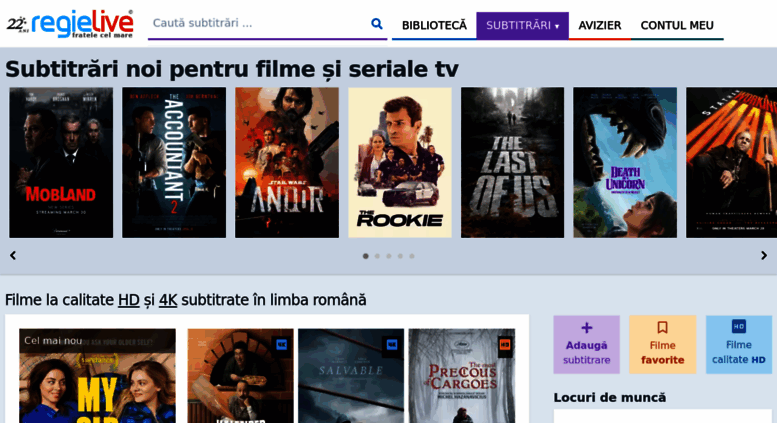The image size is (777, 423).
Task: Click the carousel previous arrow
Action: (x=13, y=256)
